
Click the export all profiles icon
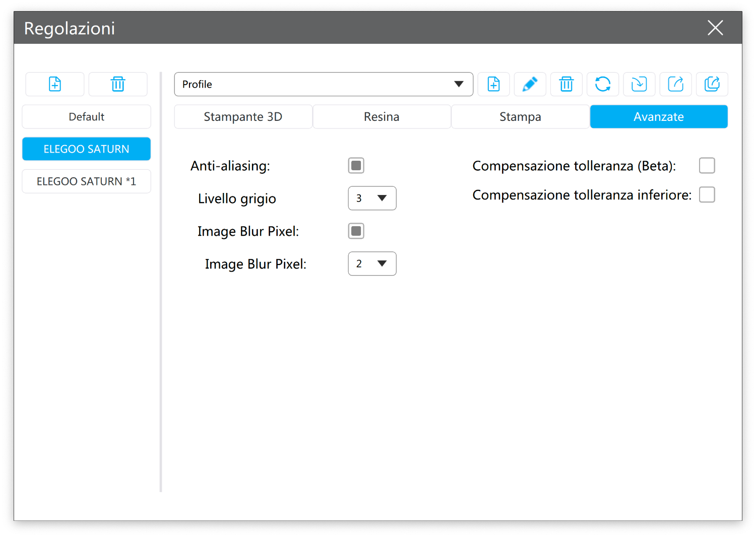pyautogui.click(x=712, y=84)
